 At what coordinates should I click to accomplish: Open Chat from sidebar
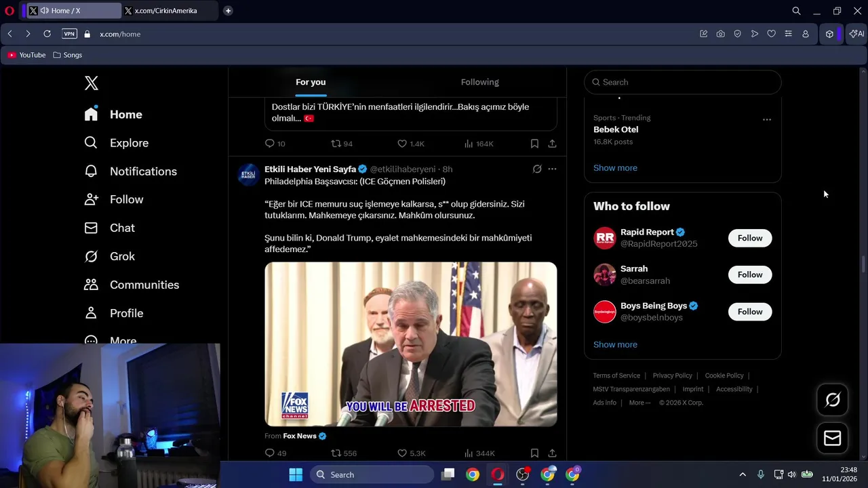pyautogui.click(x=109, y=228)
